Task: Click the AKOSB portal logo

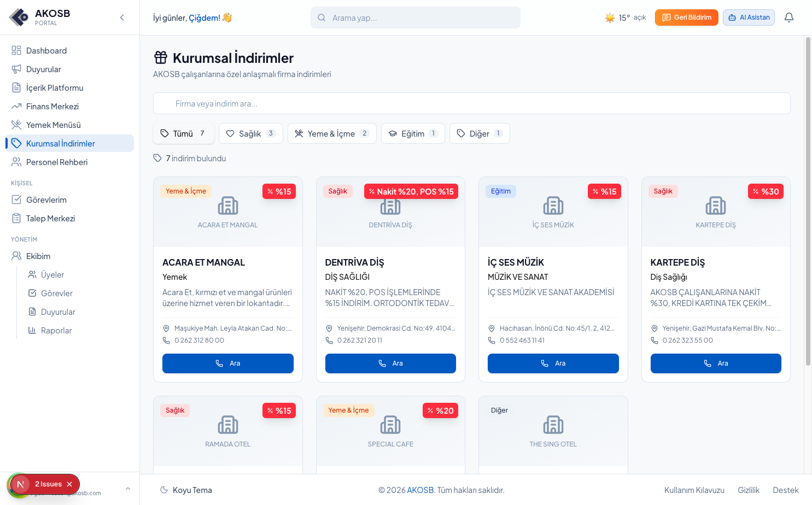Action: click(x=19, y=17)
